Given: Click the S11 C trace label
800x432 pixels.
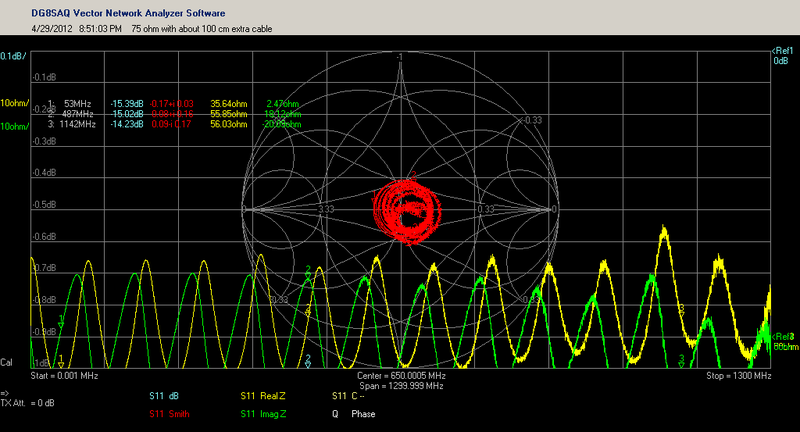Looking at the screenshot, I should [x=346, y=396].
